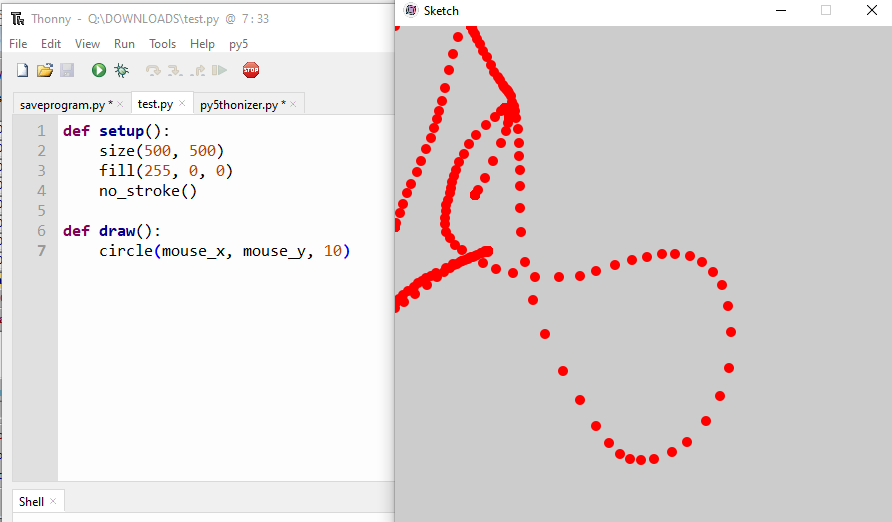
Task: Close the Sketch window
Action: pyautogui.click(x=872, y=10)
